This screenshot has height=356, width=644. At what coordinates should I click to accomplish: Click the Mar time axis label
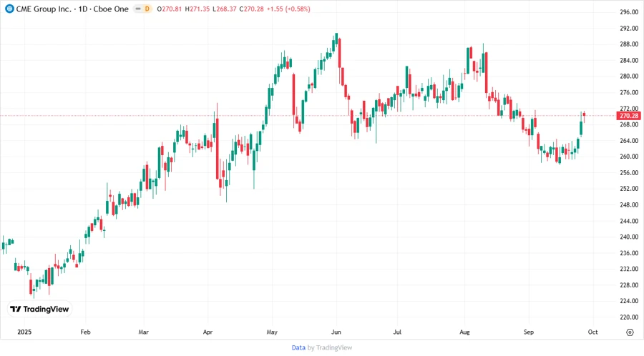143,332
